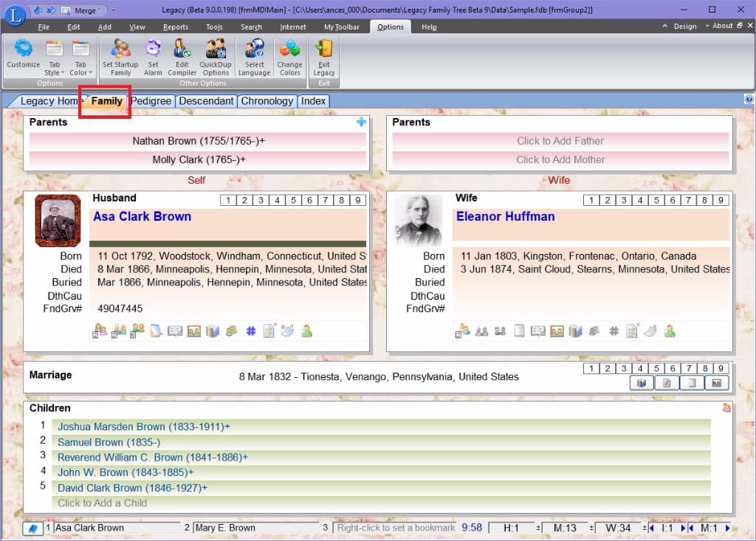
Task: Open the Merge quick-access dropdown
Action: click(x=99, y=10)
